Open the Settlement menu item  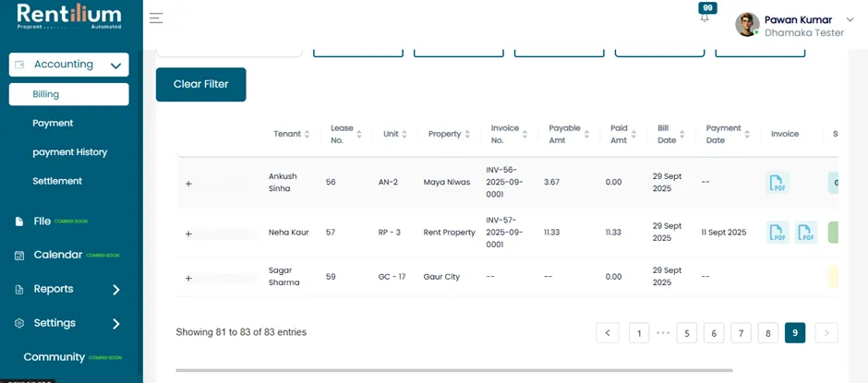click(57, 181)
